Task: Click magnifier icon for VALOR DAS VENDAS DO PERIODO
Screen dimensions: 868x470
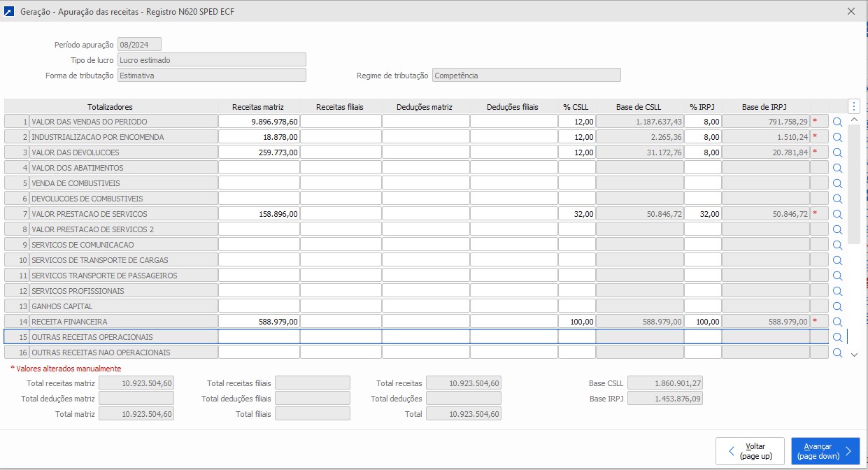Action: tap(837, 122)
